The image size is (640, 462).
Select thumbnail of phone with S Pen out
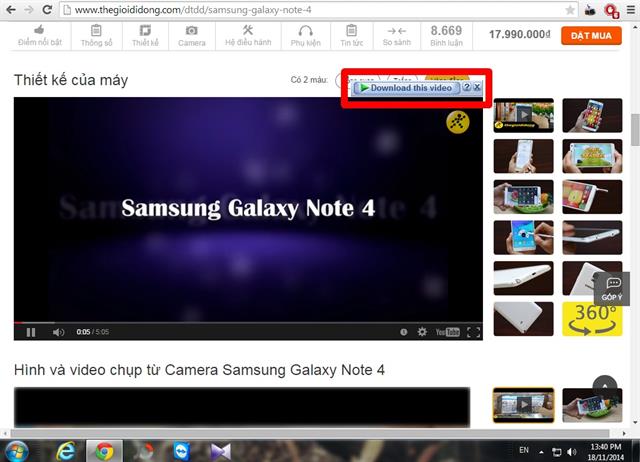592,197
